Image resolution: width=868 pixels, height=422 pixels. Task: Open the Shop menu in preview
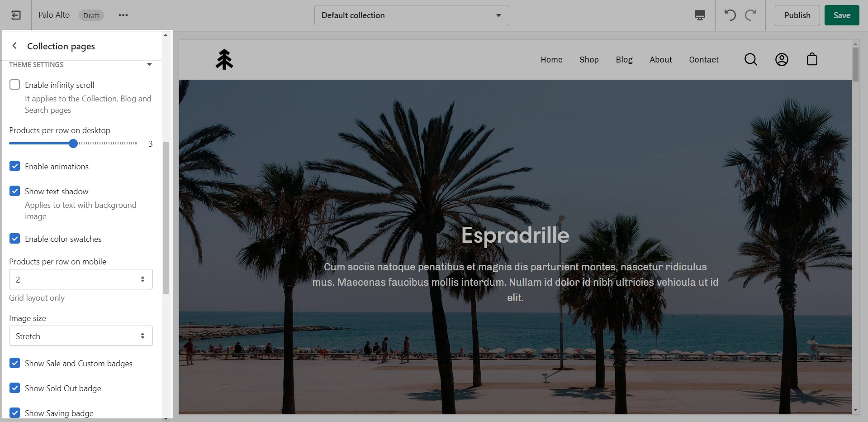[588, 60]
